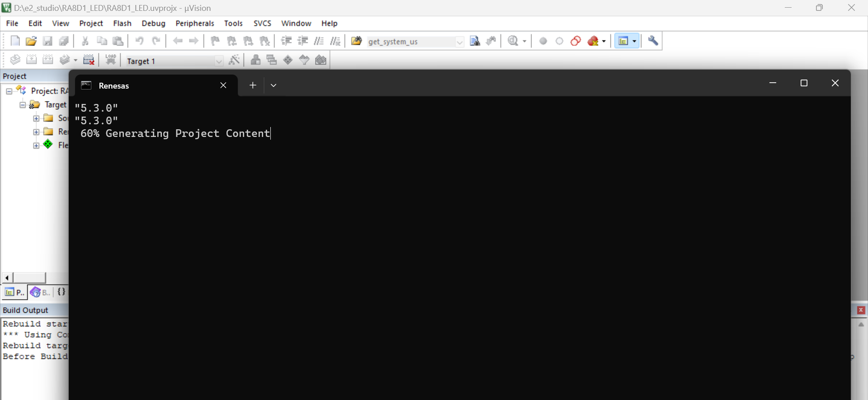868x400 pixels.
Task: Click the Project panel horizontal scrollbar left arrow
Action: point(7,278)
